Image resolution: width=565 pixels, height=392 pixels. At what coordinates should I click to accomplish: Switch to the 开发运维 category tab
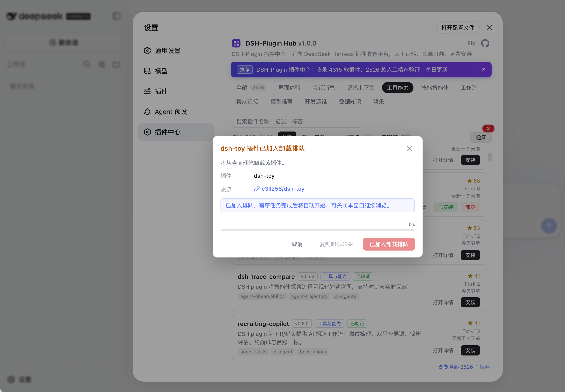click(316, 102)
